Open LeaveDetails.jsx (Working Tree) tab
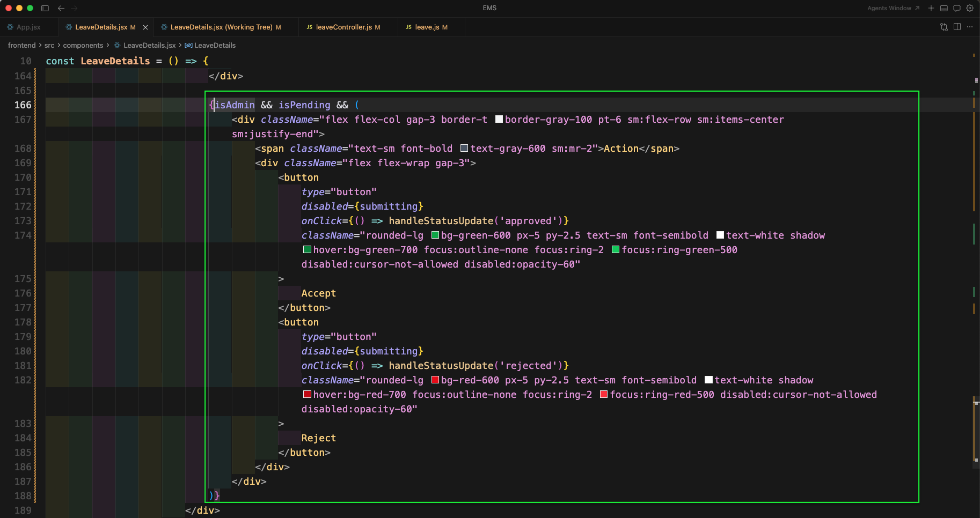The height and width of the screenshot is (518, 980). tap(221, 27)
